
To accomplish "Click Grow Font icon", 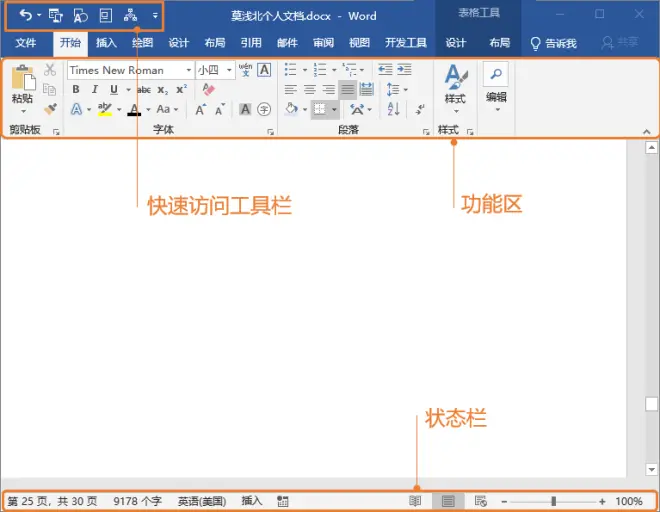I will (200, 110).
